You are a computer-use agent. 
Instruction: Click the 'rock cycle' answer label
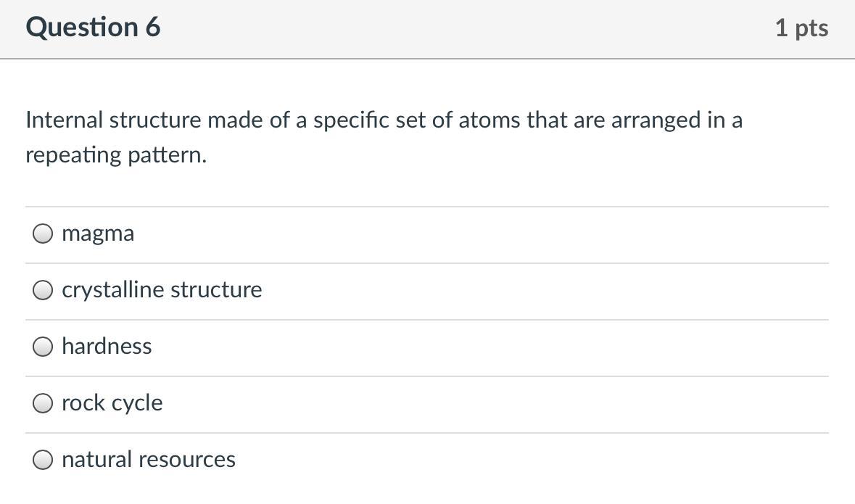pos(112,403)
